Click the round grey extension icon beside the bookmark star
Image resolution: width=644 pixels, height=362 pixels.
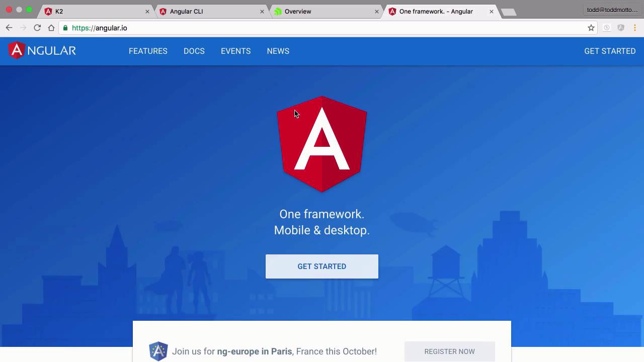click(x=607, y=28)
